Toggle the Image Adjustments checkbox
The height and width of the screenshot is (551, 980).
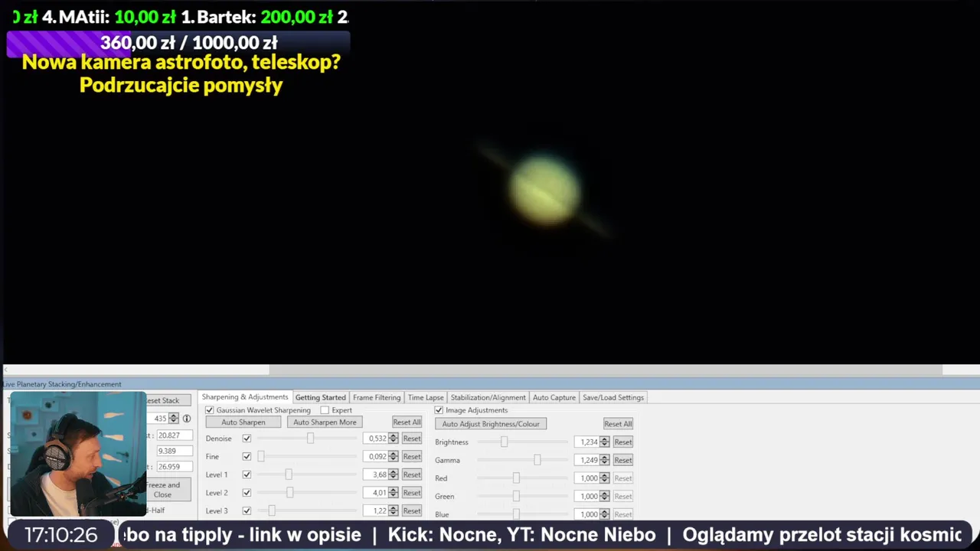point(439,410)
